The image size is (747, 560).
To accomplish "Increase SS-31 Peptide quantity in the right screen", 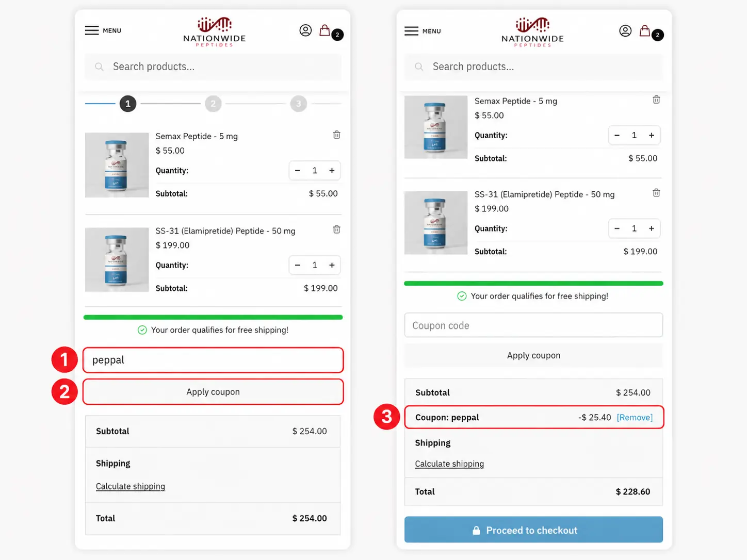I will [652, 228].
